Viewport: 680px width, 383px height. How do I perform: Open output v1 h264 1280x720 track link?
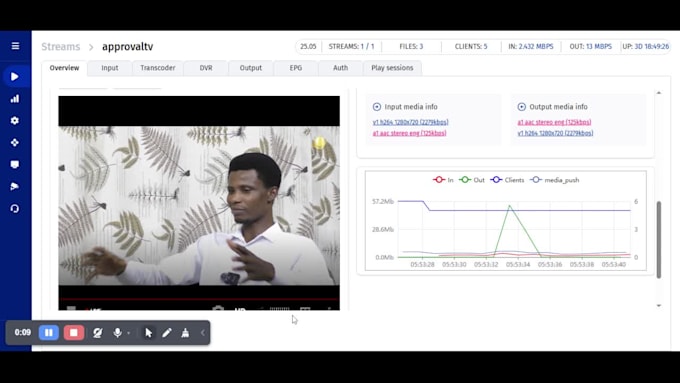click(x=555, y=133)
